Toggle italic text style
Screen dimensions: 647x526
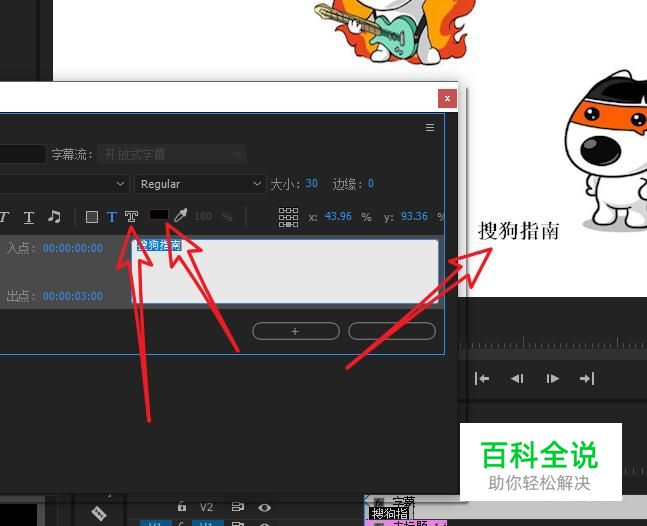4,217
